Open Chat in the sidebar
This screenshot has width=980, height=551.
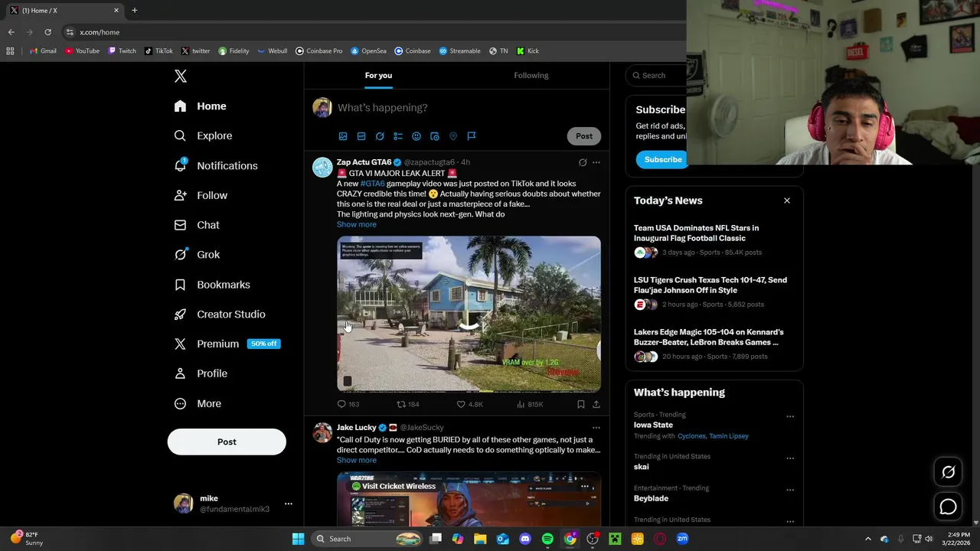197,225
